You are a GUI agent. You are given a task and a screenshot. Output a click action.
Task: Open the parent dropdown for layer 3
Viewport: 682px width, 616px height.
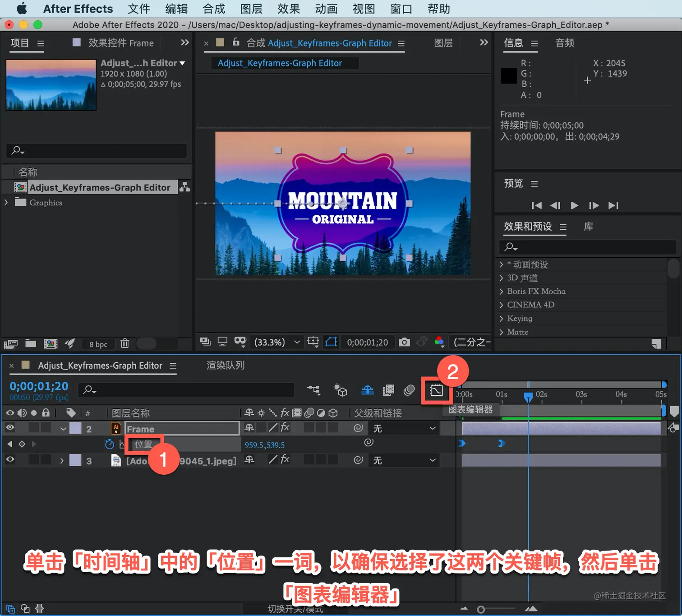(404, 460)
